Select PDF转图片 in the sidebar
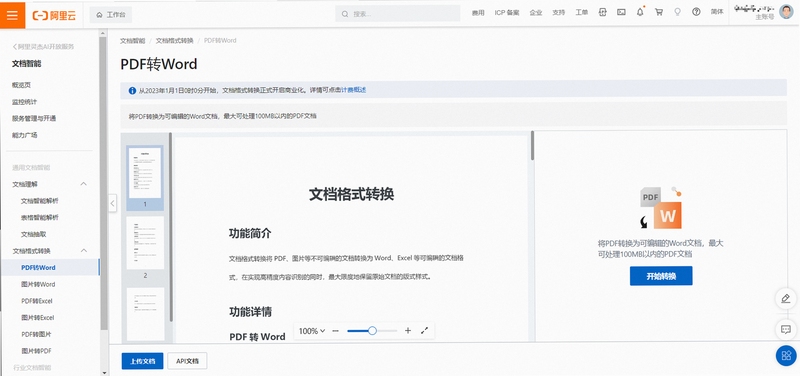800x376 pixels. pos(36,334)
